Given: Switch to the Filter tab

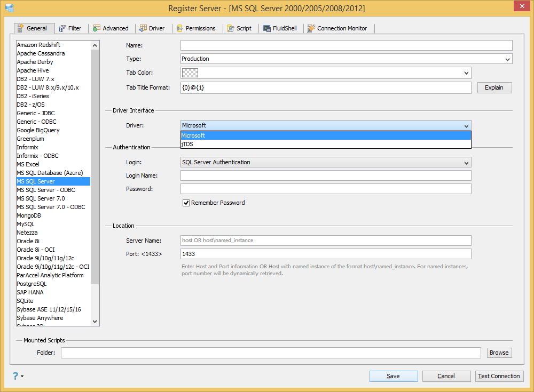Looking at the screenshot, I should tap(71, 28).
